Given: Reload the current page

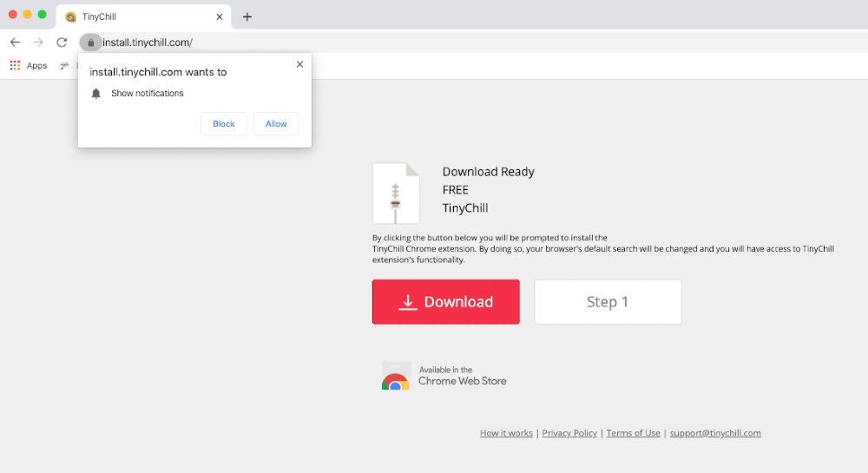Looking at the screenshot, I should (62, 43).
